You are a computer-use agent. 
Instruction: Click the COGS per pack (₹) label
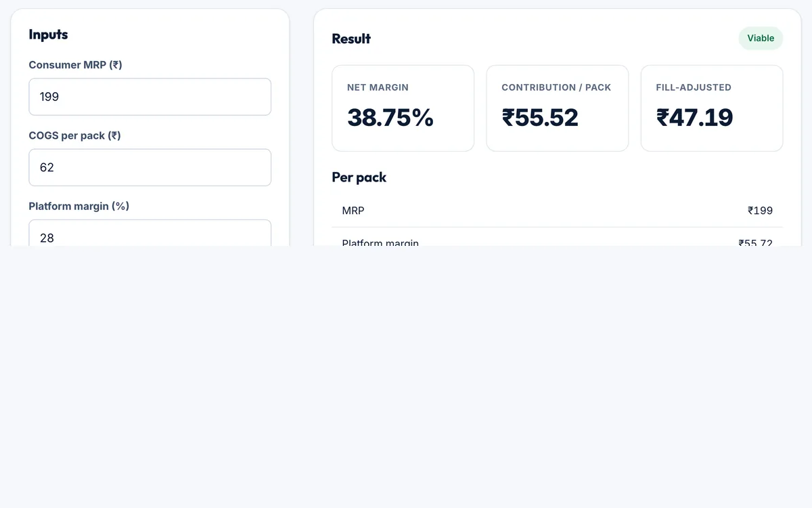74,135
